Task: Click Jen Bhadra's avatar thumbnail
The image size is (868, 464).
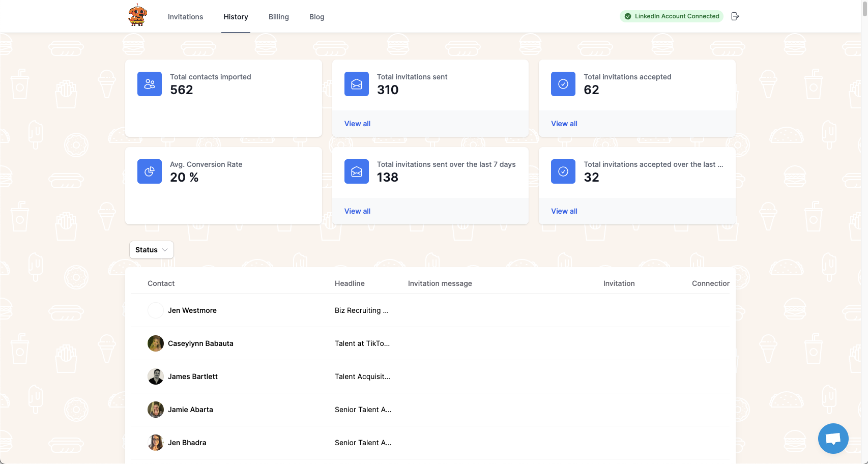Action: pyautogui.click(x=156, y=443)
